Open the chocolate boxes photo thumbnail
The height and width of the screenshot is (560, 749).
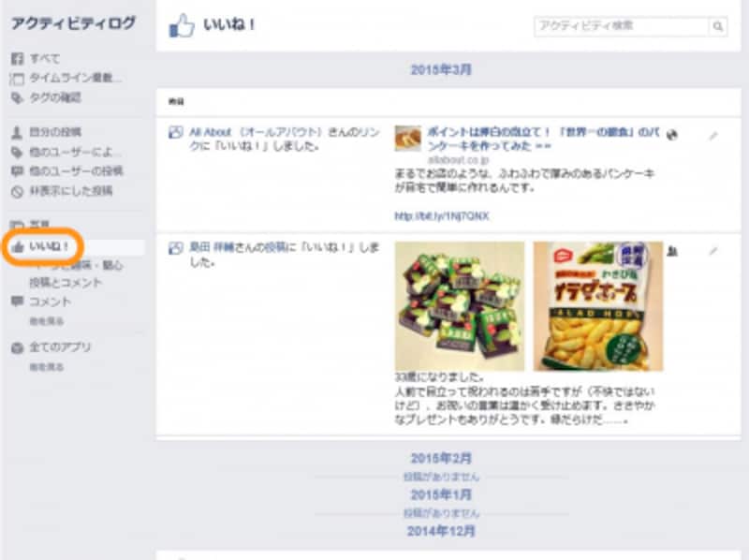tap(460, 306)
